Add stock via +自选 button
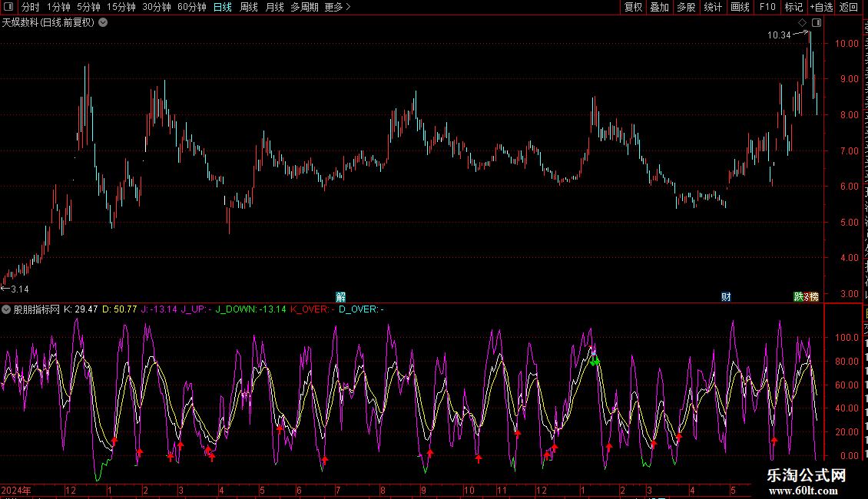This screenshot has width=868, height=499. (821, 7)
